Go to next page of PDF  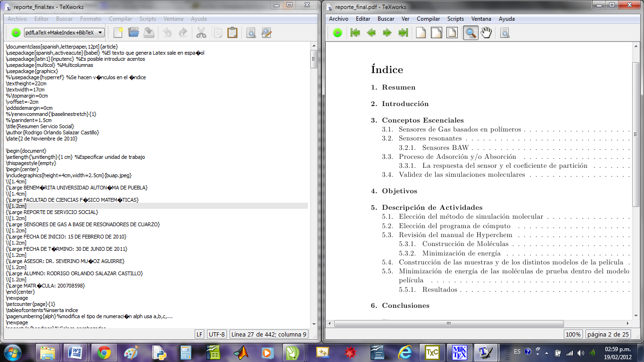pos(387,33)
